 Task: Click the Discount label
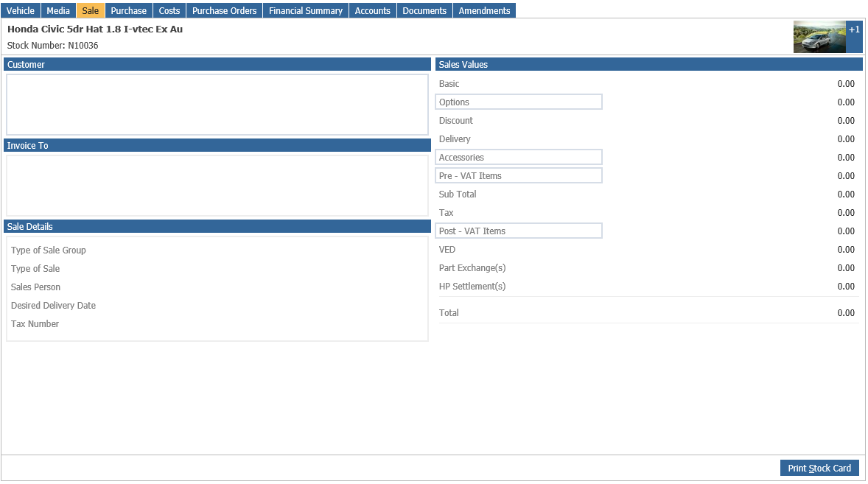point(455,120)
